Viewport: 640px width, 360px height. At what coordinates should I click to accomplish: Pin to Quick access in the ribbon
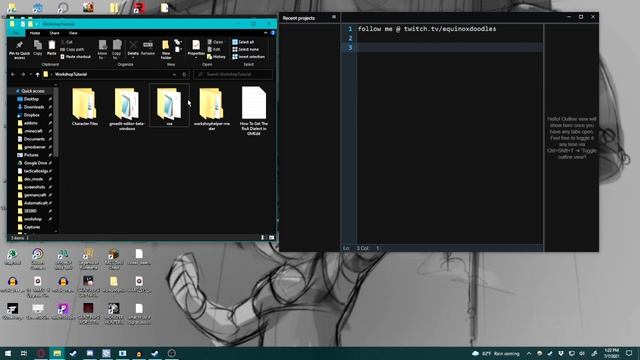point(19,50)
